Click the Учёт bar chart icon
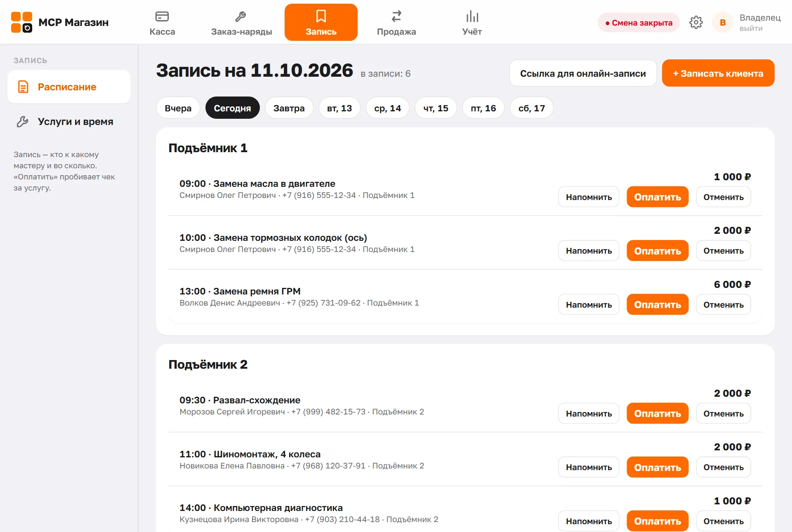This screenshot has width=792, height=532. (472, 16)
